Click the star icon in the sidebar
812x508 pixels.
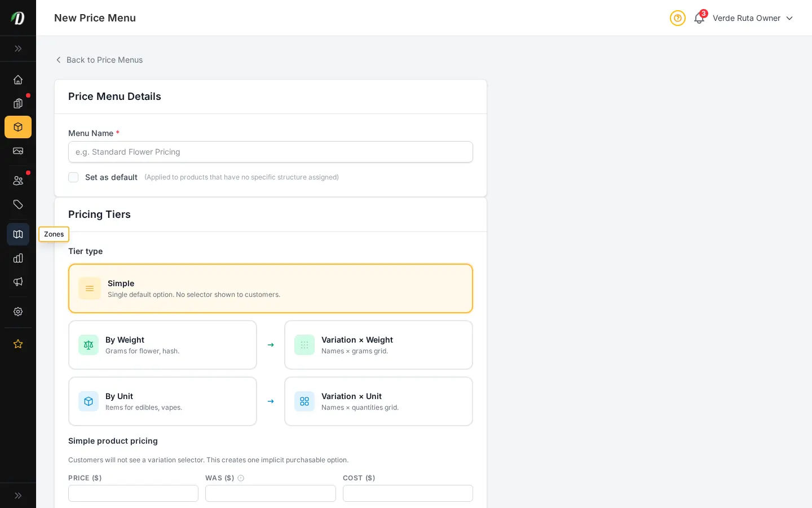coord(18,344)
